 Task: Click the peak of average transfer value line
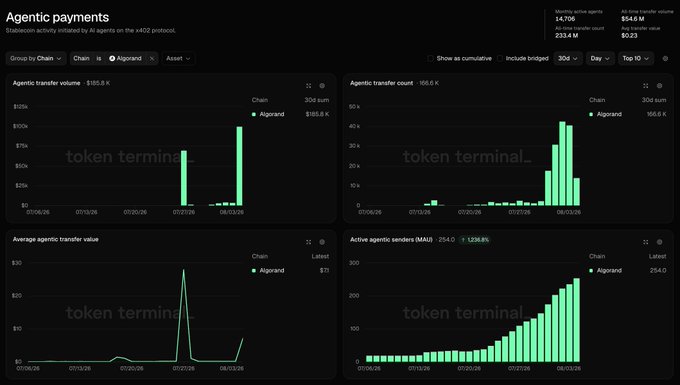coord(183,270)
